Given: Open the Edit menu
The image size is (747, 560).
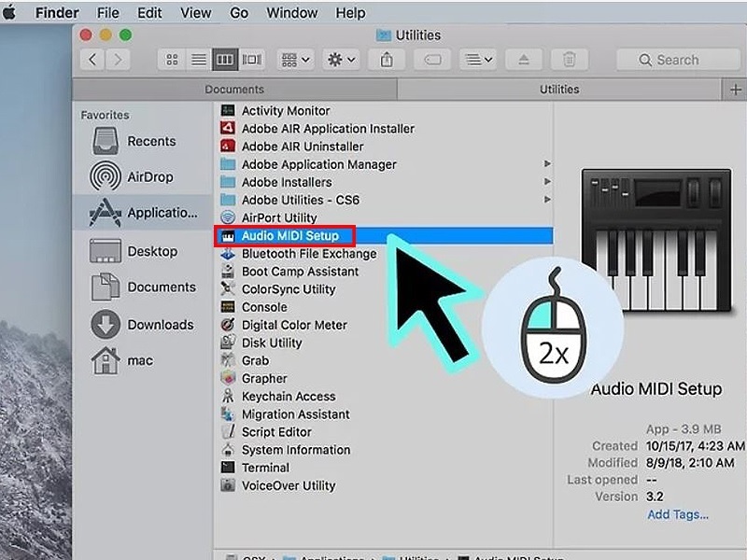Looking at the screenshot, I should click(149, 13).
